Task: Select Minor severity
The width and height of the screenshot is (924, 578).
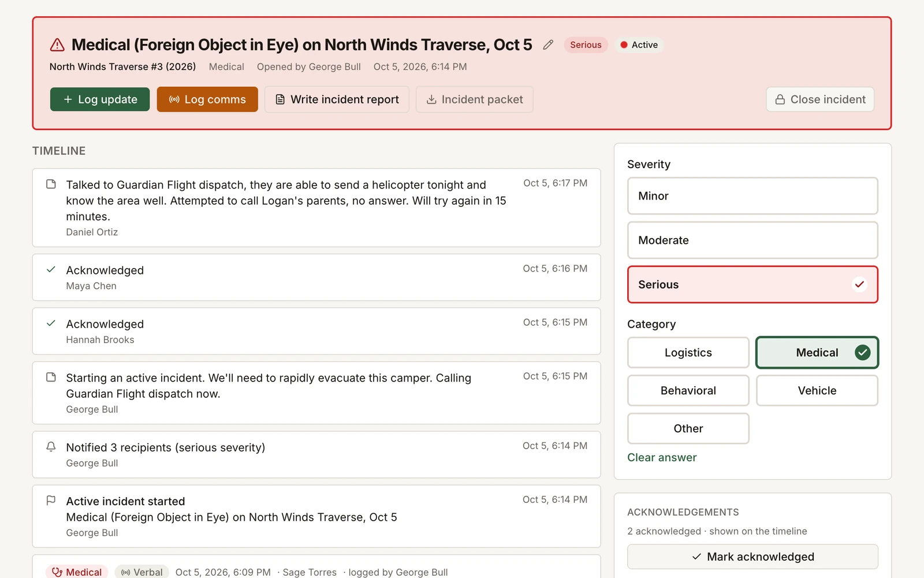Action: [752, 196]
